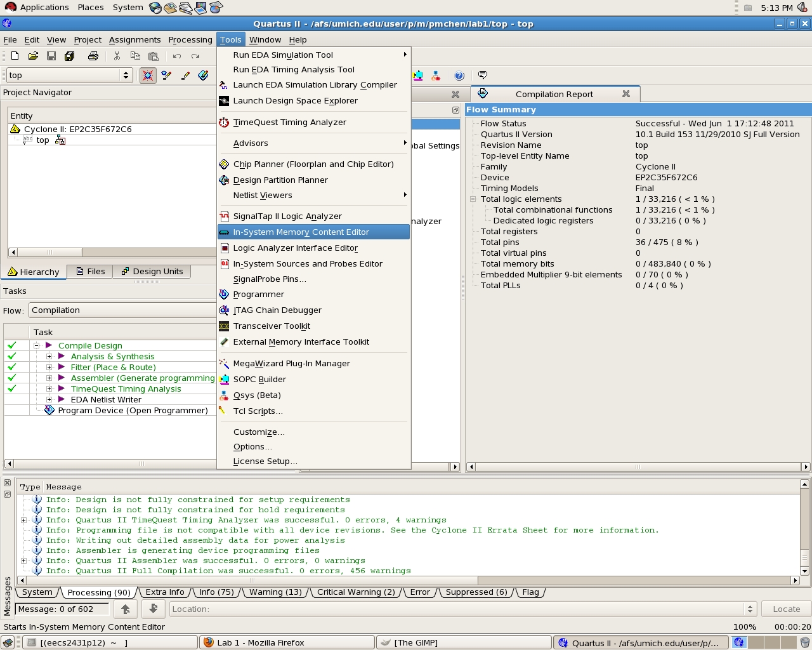Viewport: 812px width, 650px height.
Task: Click the Open file toolbar icon
Action: tap(33, 56)
